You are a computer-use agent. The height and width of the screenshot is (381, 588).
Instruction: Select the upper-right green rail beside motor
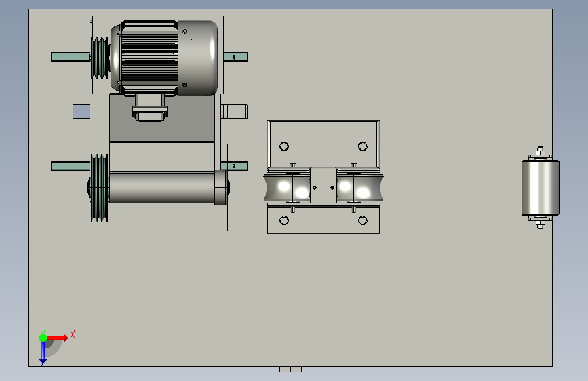(x=235, y=57)
